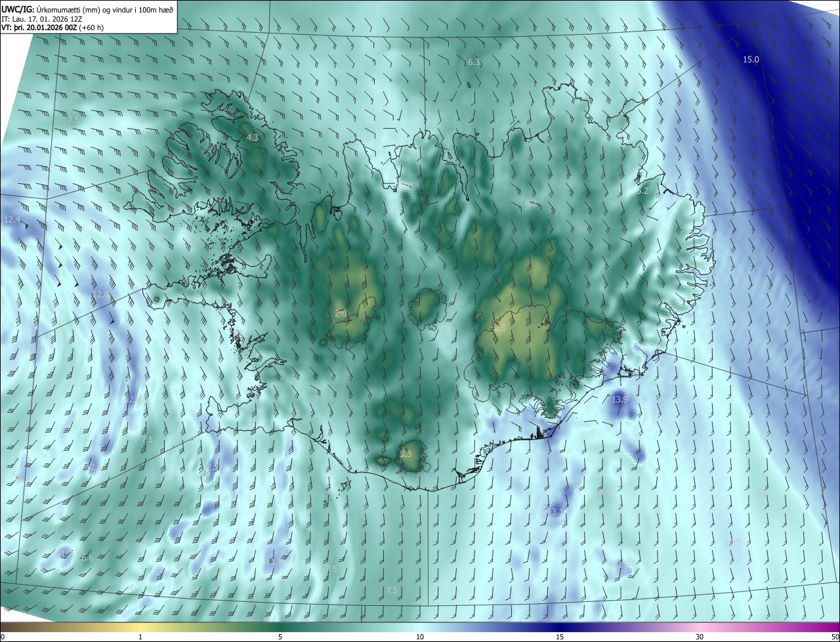Click the '6.3' value label on the map

(474, 62)
